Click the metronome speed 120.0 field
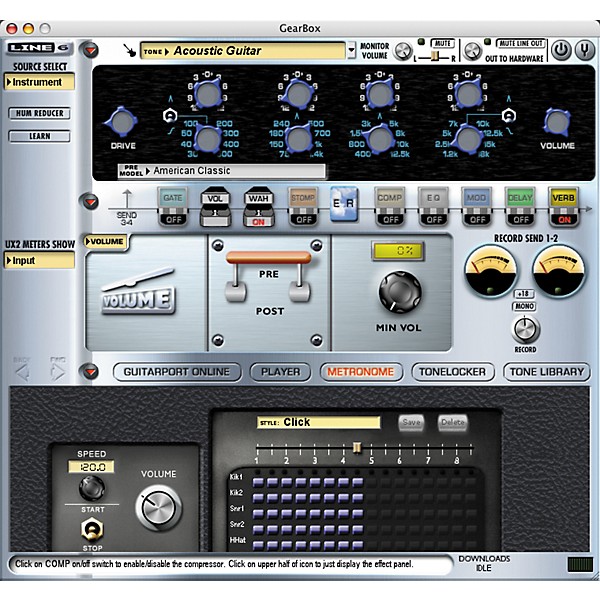The height and width of the screenshot is (600, 600). coord(91,466)
